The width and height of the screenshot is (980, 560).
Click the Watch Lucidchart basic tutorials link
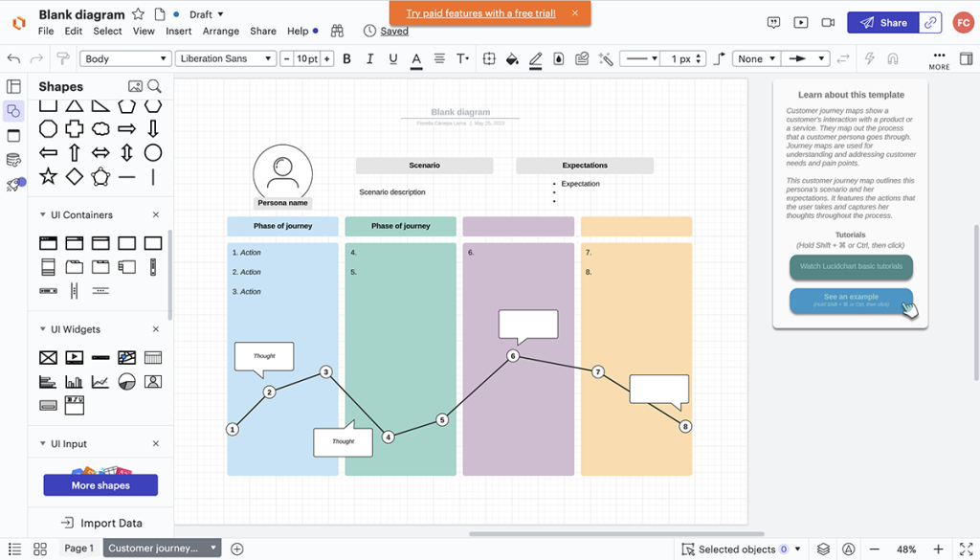click(850, 268)
